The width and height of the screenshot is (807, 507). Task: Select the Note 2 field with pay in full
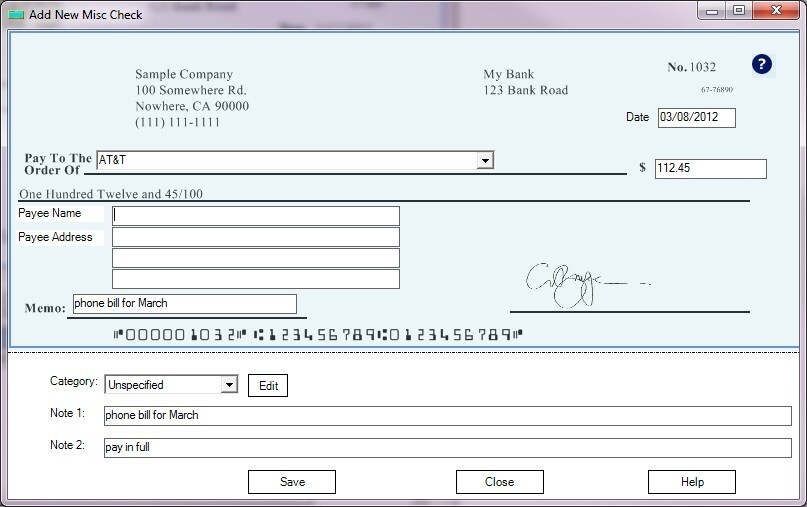(x=447, y=447)
